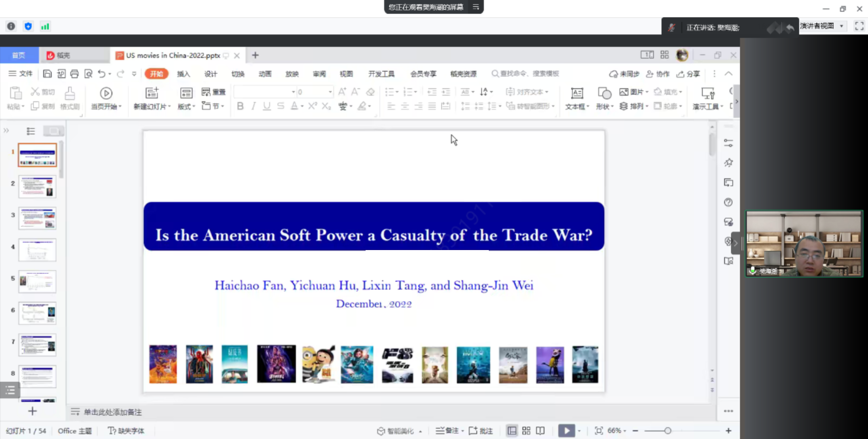Viewport: 868px width, 439px height.
Task: Insert a text box with 文本框 icon
Action: point(577,98)
